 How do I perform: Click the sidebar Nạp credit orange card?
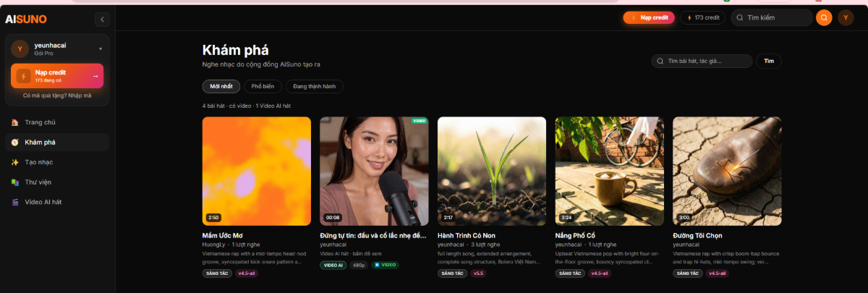click(57, 76)
